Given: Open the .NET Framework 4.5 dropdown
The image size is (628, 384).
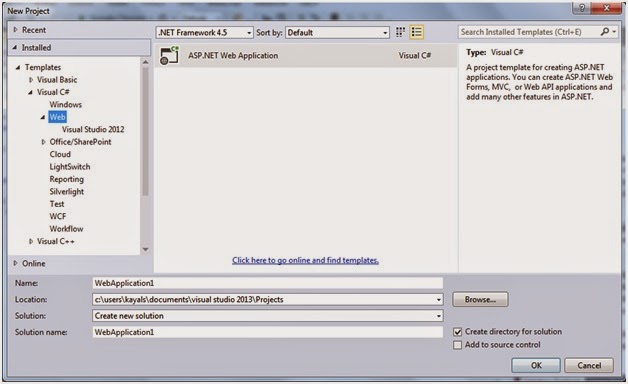Looking at the screenshot, I should (x=205, y=32).
